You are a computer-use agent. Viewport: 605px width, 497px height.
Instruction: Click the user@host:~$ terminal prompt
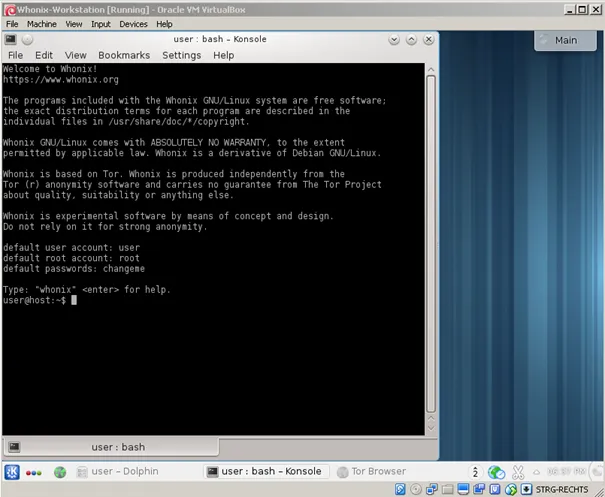(34, 300)
